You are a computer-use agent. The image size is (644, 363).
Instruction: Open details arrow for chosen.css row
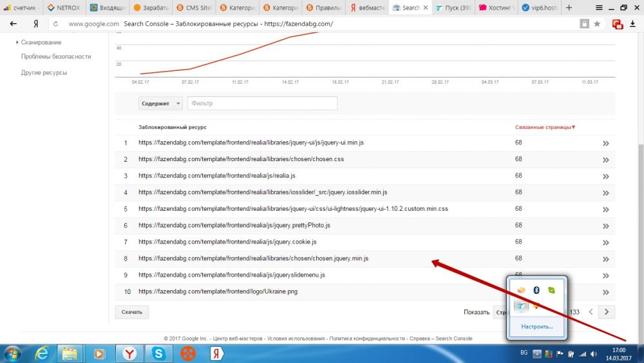[x=605, y=160]
